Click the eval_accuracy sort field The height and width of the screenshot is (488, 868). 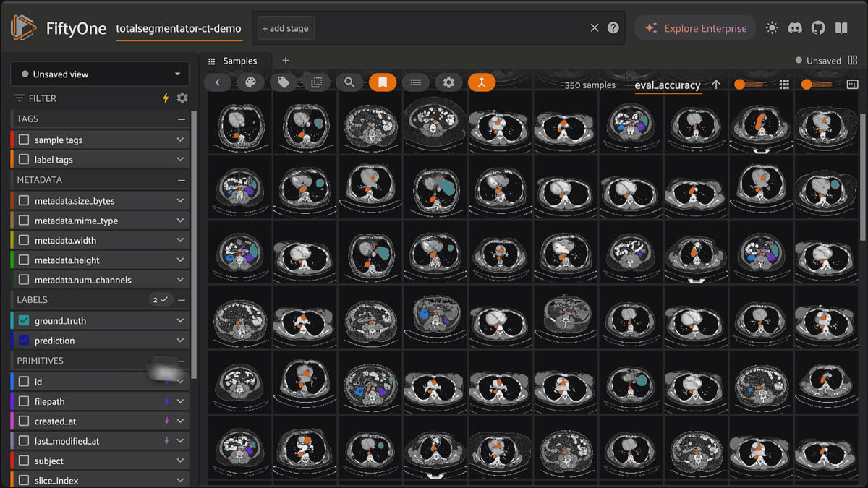(x=668, y=85)
